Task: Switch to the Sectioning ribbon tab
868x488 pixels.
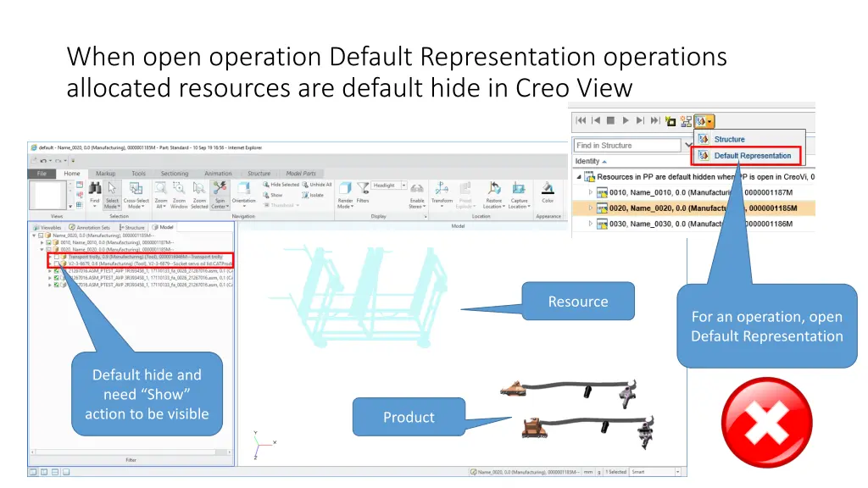Action: click(x=175, y=173)
